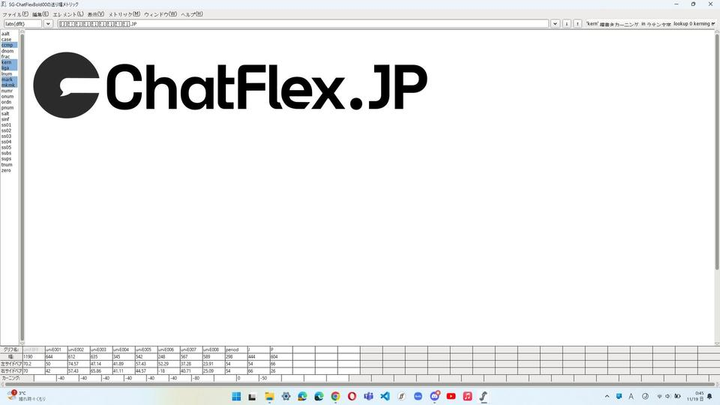Click the left side bearing cell 74.57
The width and height of the screenshot is (720, 405).
(x=79, y=364)
